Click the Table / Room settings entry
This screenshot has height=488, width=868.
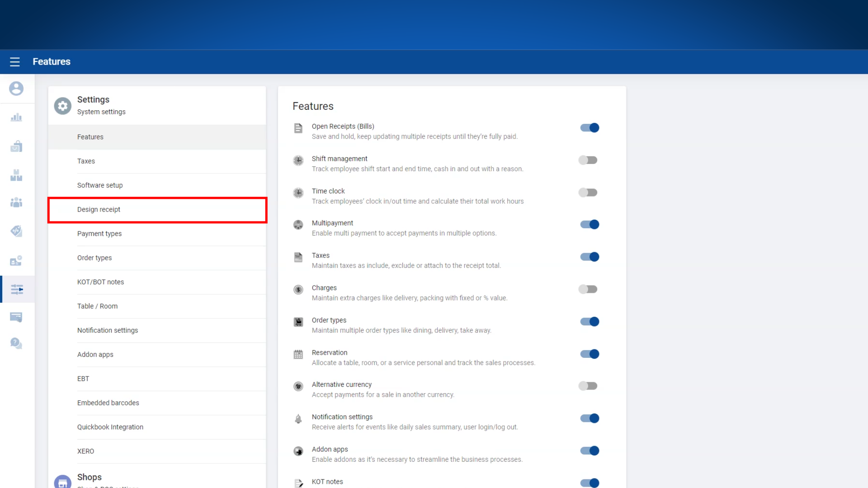[97, 306]
